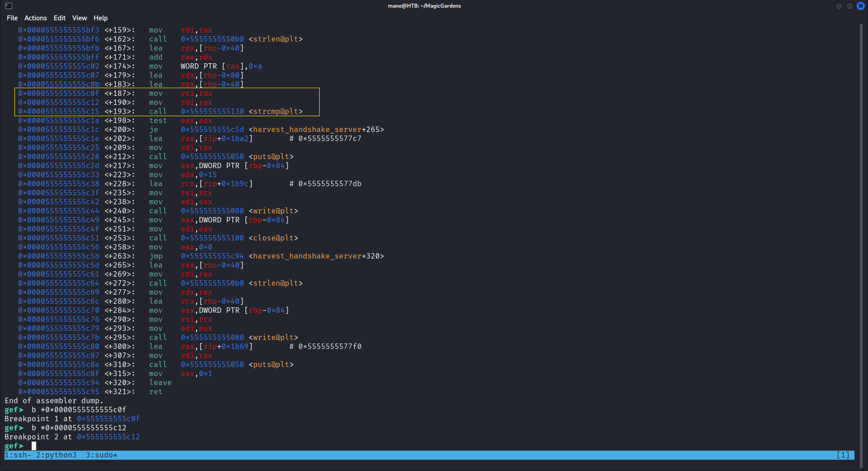
Task: Click 'b *0x0000555555555c0f' command text
Action: tap(79, 410)
